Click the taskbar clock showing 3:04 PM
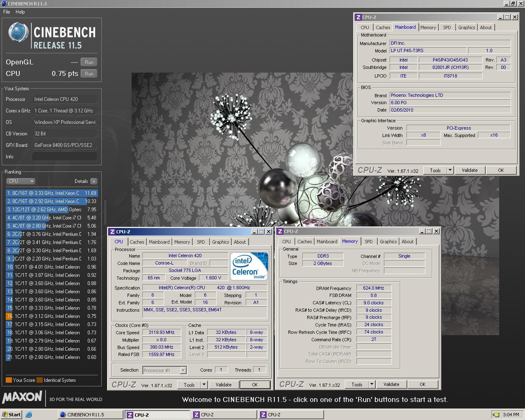Image resolution: width=525 pixels, height=420 pixels. tap(511, 415)
